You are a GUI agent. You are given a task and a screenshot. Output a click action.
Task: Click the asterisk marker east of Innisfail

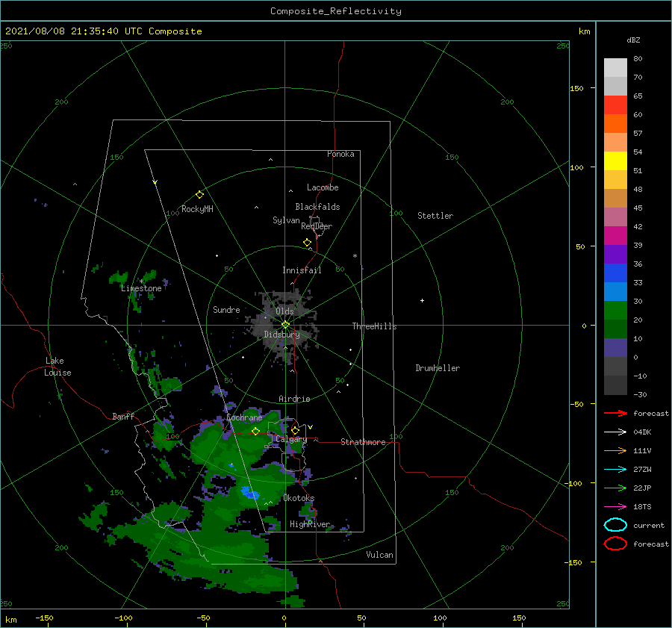[x=355, y=256]
